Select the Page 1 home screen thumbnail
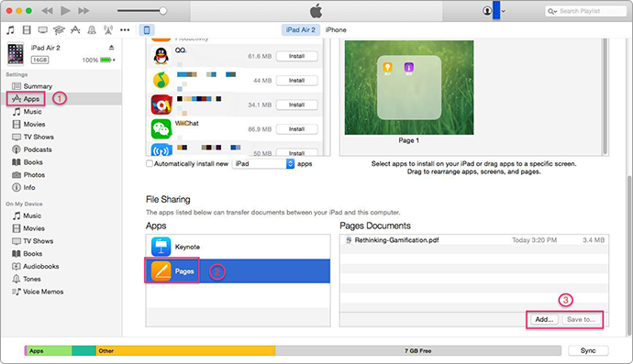633x364 pixels. [409, 88]
